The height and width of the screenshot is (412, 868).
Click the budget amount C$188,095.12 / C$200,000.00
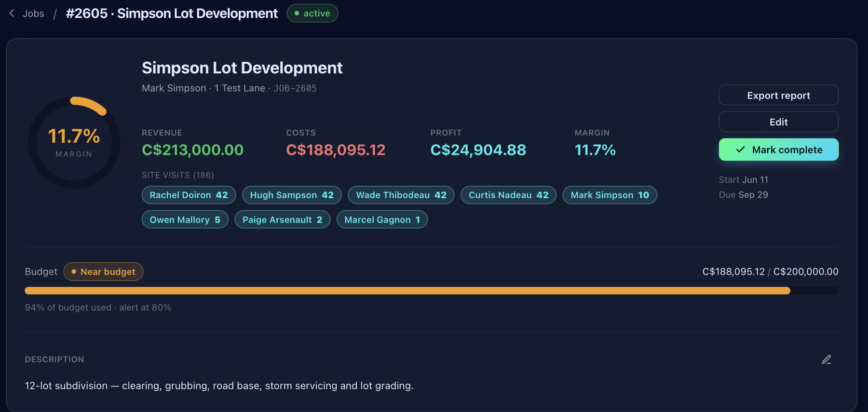[770, 272]
